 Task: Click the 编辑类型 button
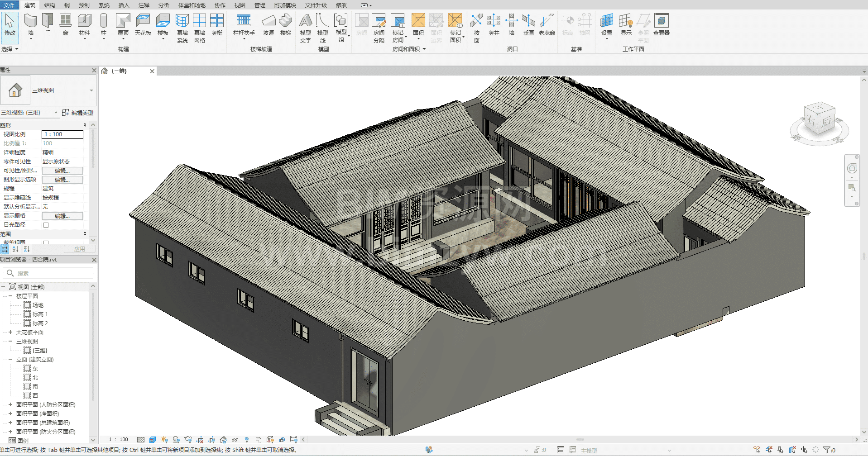77,113
